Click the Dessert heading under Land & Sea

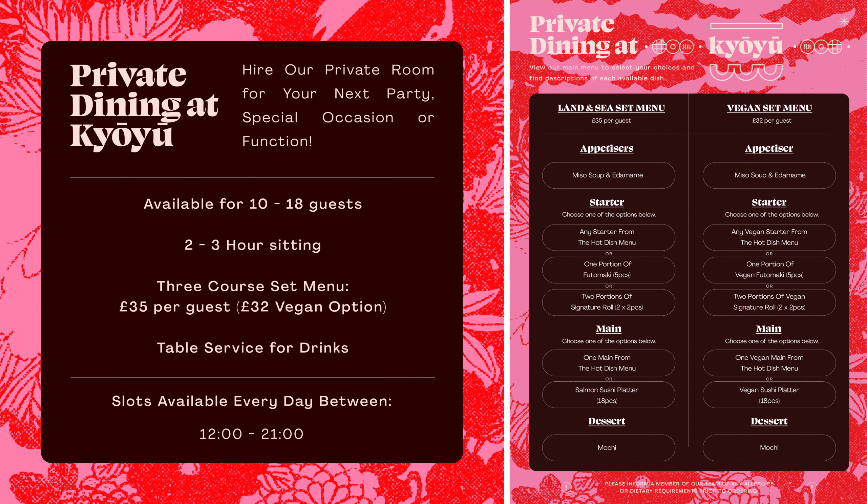coord(607,421)
